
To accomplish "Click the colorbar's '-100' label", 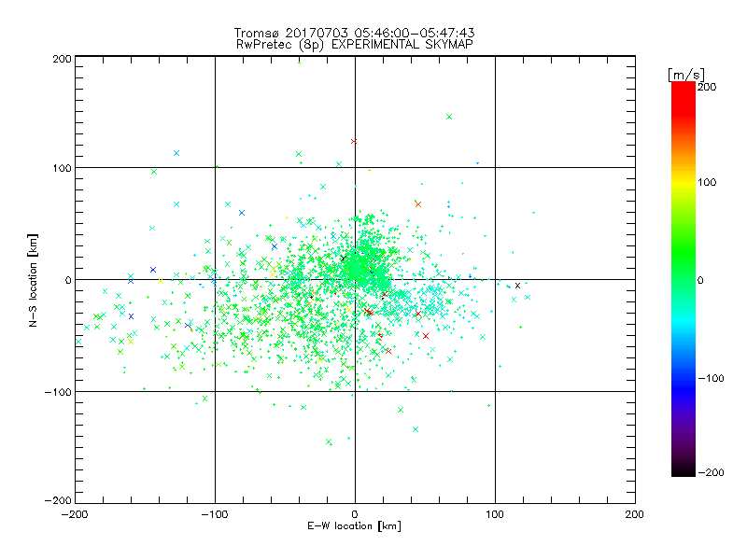I will point(711,379).
